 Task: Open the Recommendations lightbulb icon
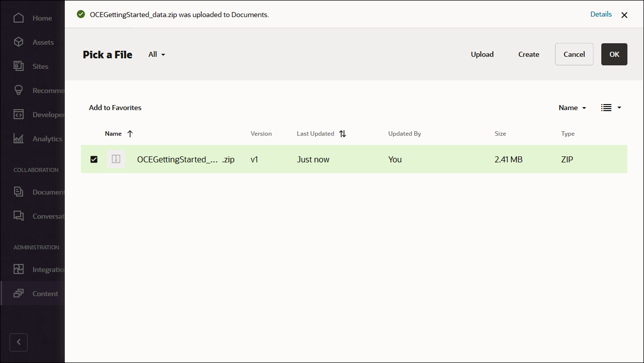[19, 90]
